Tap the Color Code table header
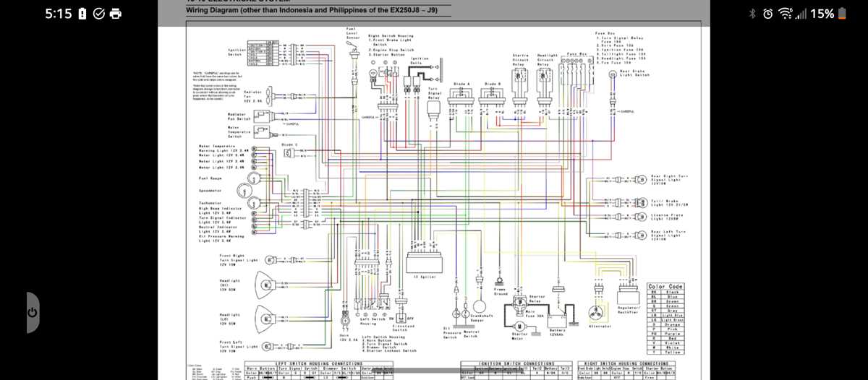 pos(665,287)
